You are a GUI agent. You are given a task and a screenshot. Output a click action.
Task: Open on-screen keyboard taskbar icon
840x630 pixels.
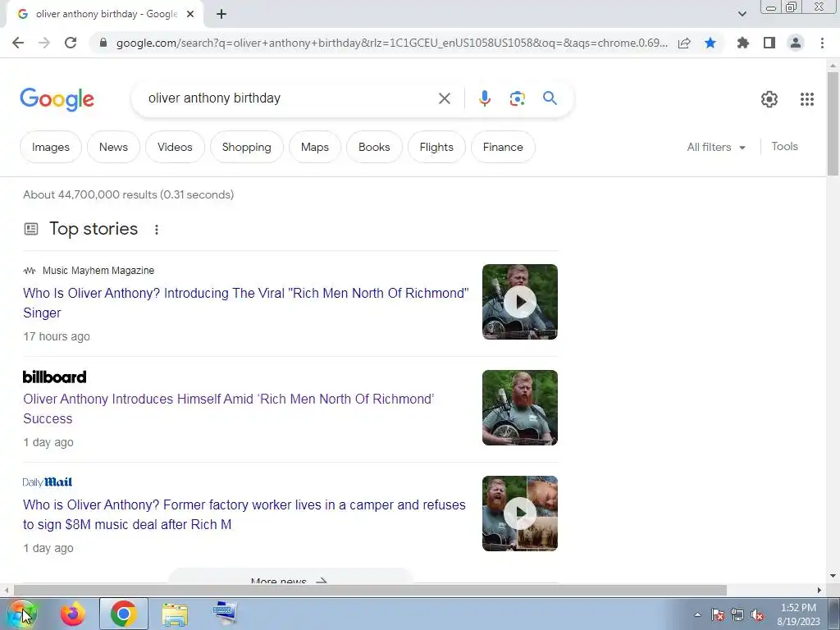pyautogui.click(x=225, y=614)
